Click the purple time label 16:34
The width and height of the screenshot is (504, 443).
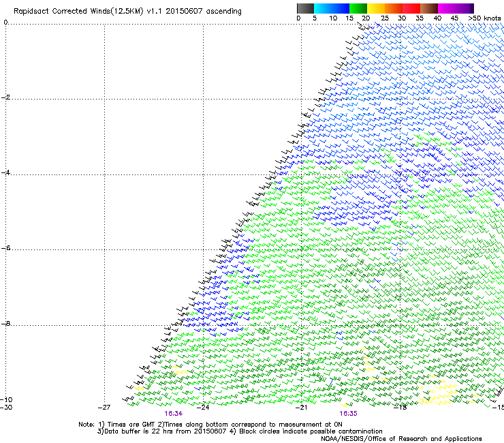coord(174,414)
